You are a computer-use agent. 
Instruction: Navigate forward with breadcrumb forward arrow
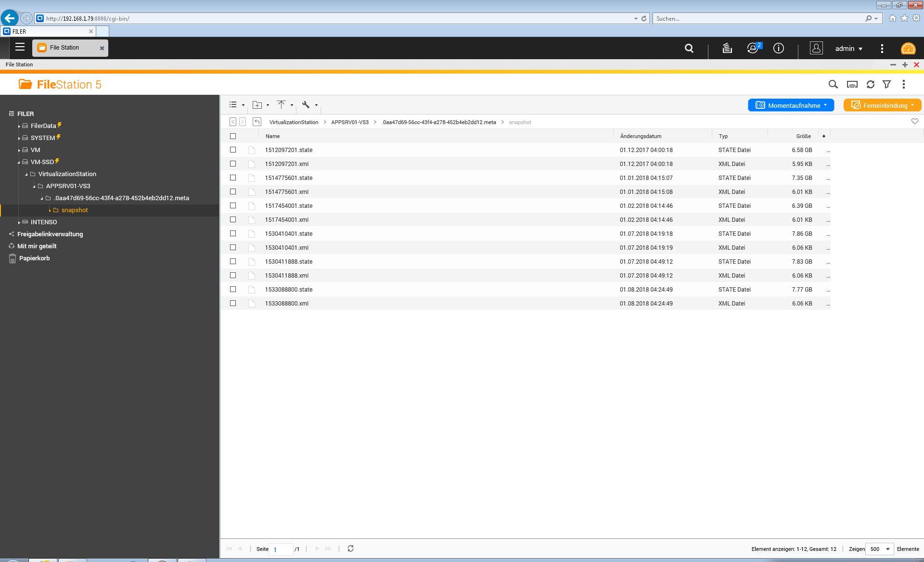point(243,122)
